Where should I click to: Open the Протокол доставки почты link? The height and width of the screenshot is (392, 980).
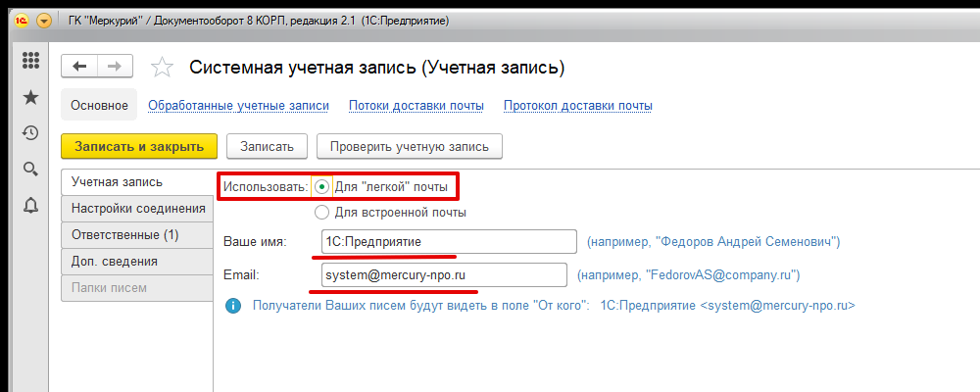577,106
